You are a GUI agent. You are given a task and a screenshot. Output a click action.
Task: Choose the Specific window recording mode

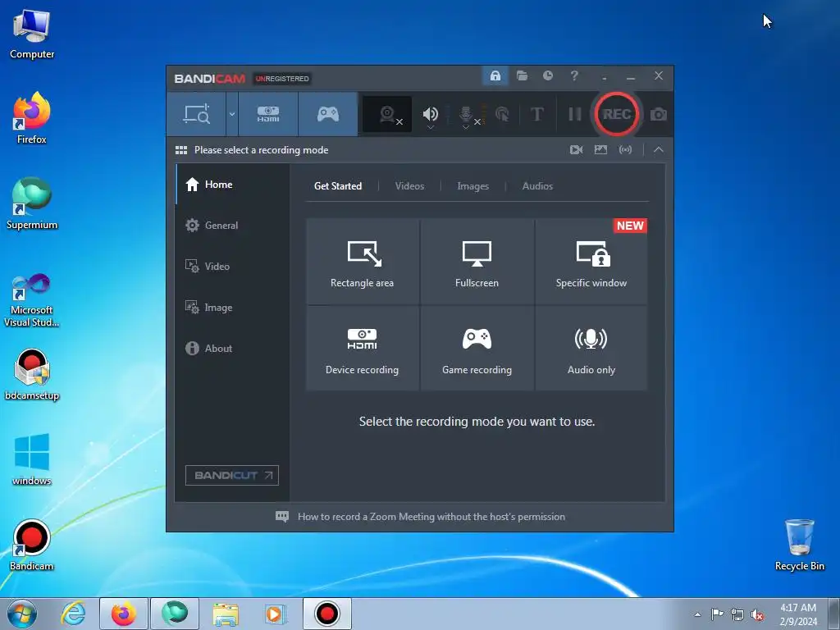click(591, 262)
